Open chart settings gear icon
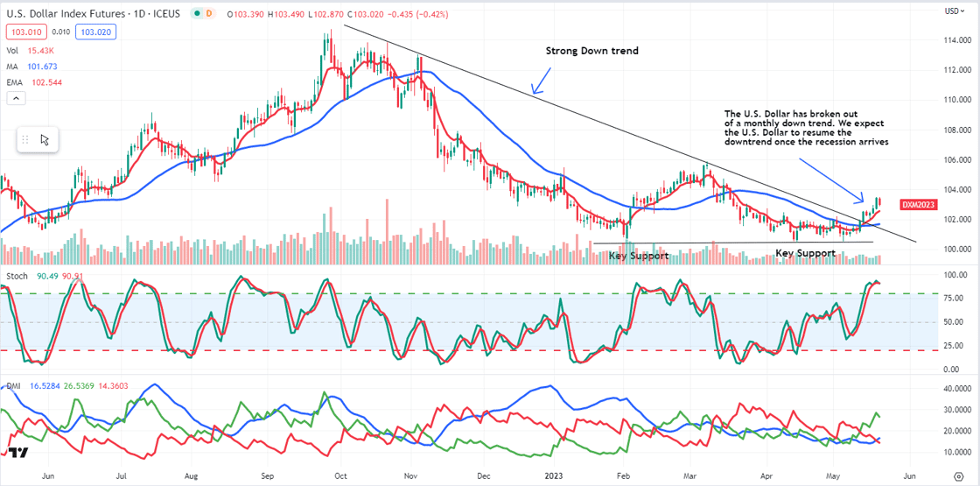Image resolution: width=980 pixels, height=486 pixels. click(957, 475)
